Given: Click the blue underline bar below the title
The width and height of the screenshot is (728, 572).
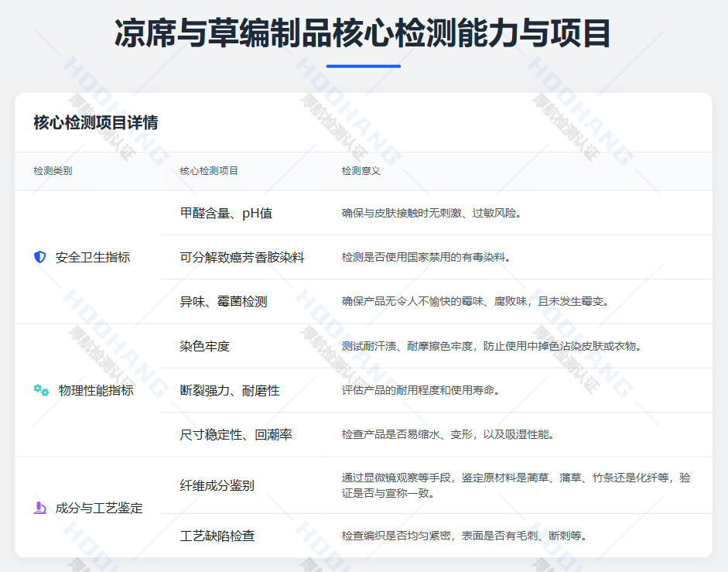Looking at the screenshot, I should click(x=364, y=66).
